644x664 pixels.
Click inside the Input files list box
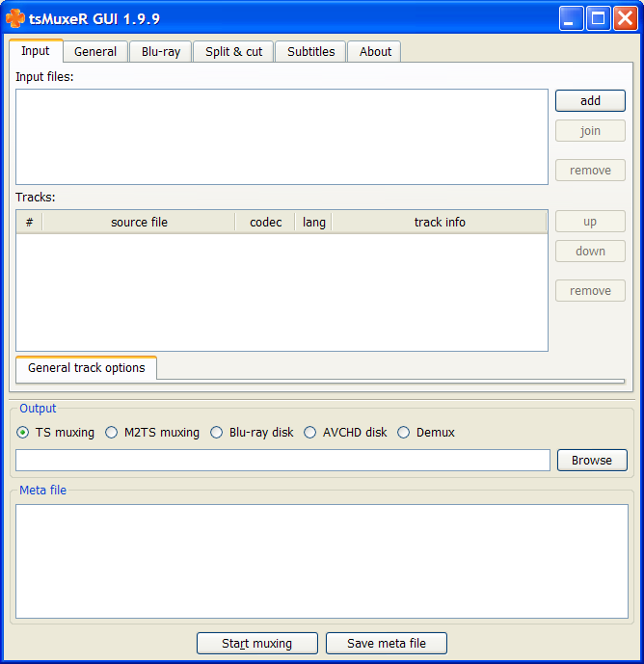coord(282,137)
